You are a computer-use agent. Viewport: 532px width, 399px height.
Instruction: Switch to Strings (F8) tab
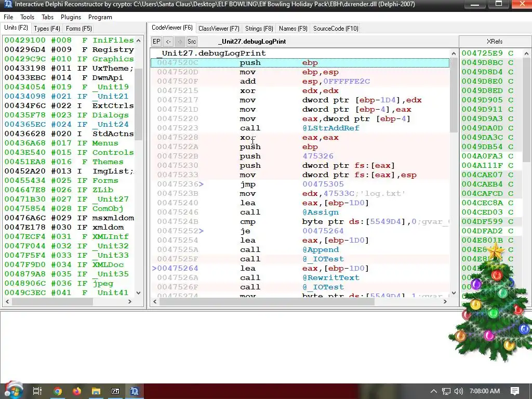(x=259, y=29)
